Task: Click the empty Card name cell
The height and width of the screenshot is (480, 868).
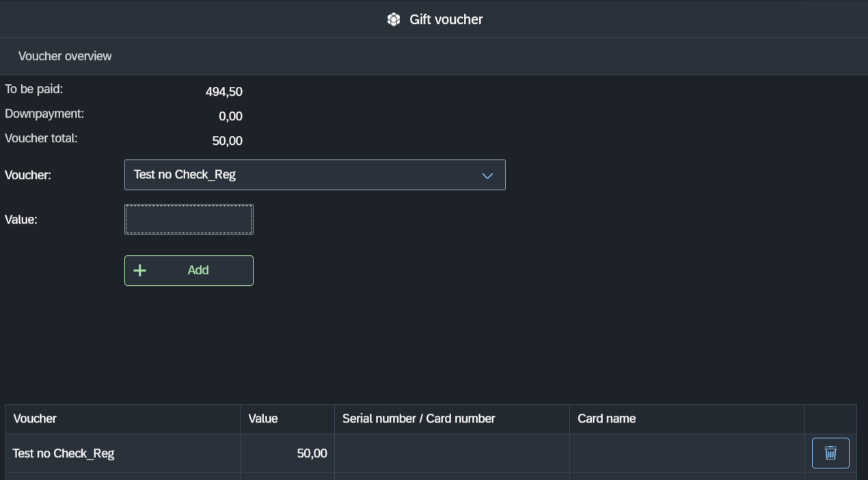Action: pos(686,453)
